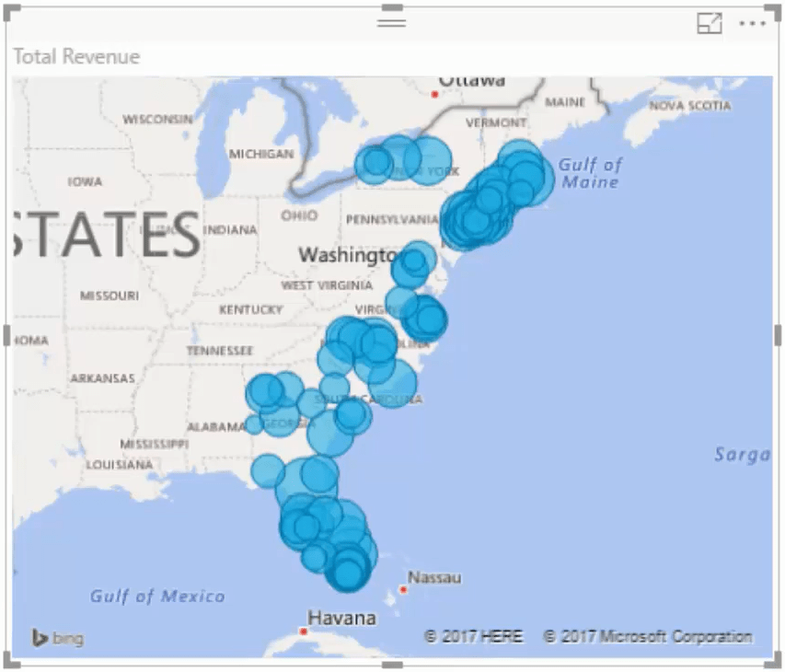Select the isolated bubble near Alabama
The height and width of the screenshot is (672, 785).
[x=254, y=424]
